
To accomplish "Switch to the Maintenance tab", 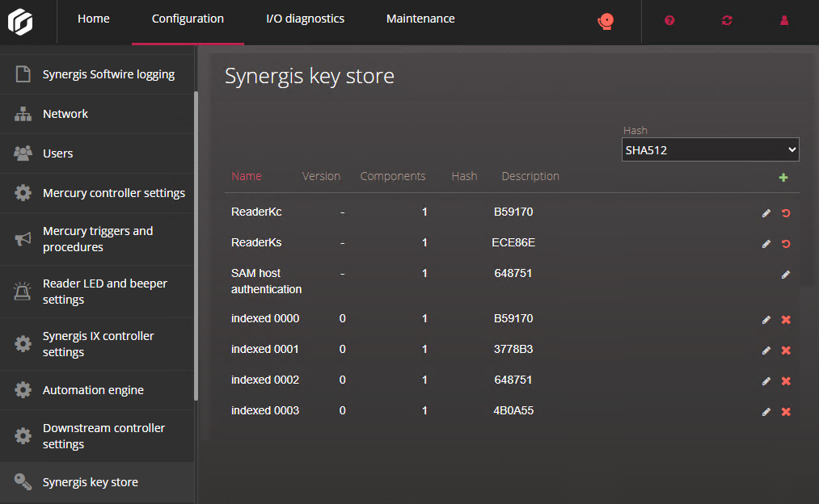I will (x=420, y=18).
